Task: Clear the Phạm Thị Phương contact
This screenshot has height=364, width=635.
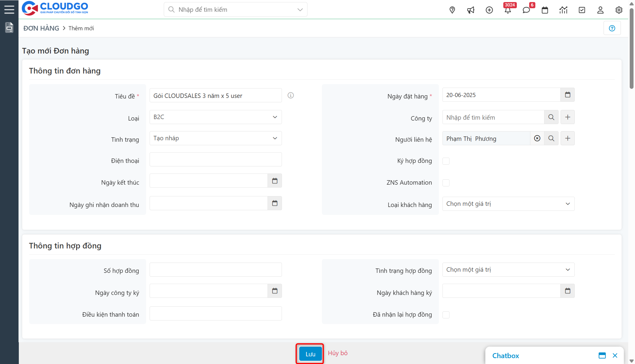Action: pyautogui.click(x=537, y=138)
